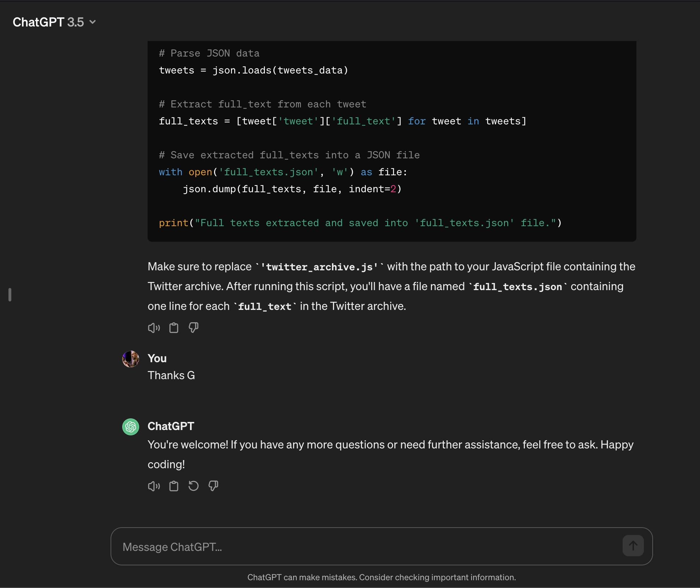Click the "ChatGPT can make mistakes" disclaimer
The image size is (700, 588).
(x=381, y=577)
